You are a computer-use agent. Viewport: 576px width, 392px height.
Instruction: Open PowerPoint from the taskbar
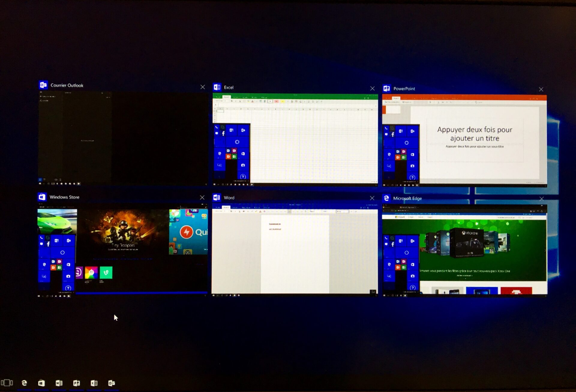click(x=76, y=383)
